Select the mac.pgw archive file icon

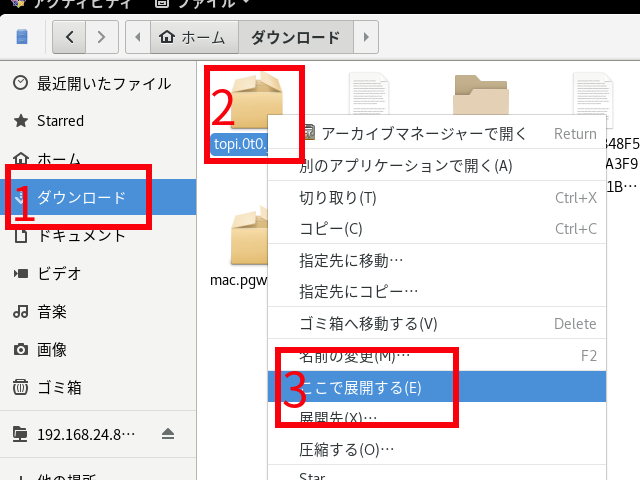point(251,236)
